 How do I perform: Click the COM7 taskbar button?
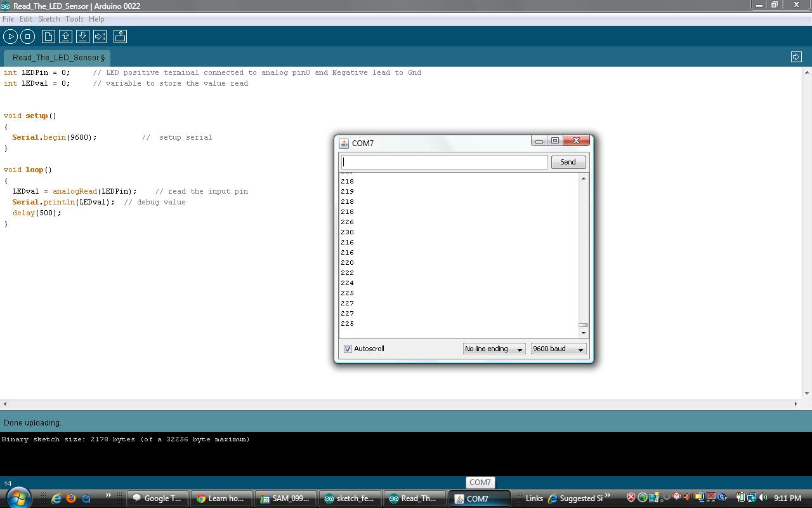pos(478,498)
